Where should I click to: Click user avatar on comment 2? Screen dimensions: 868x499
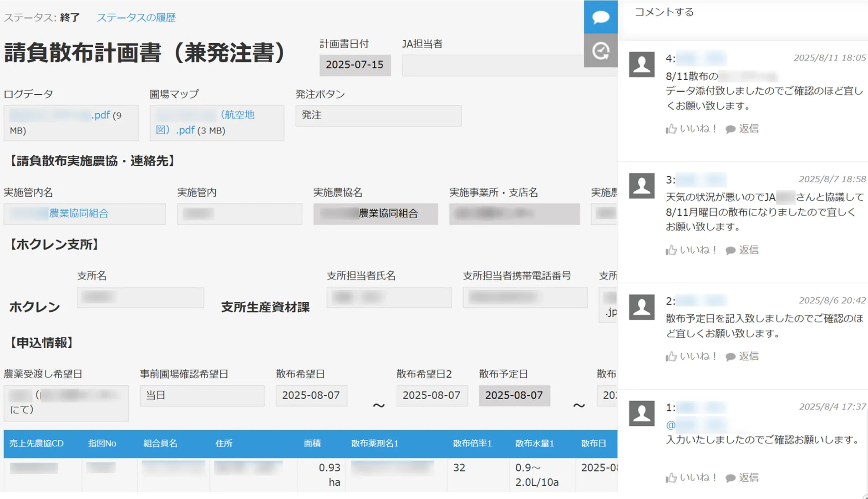(641, 307)
